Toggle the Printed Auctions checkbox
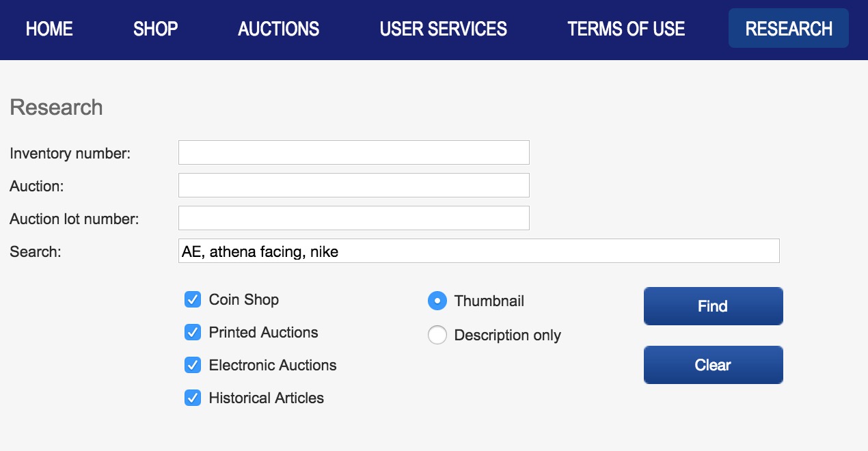Screen dimensions: 868x451 pyautogui.click(x=193, y=332)
